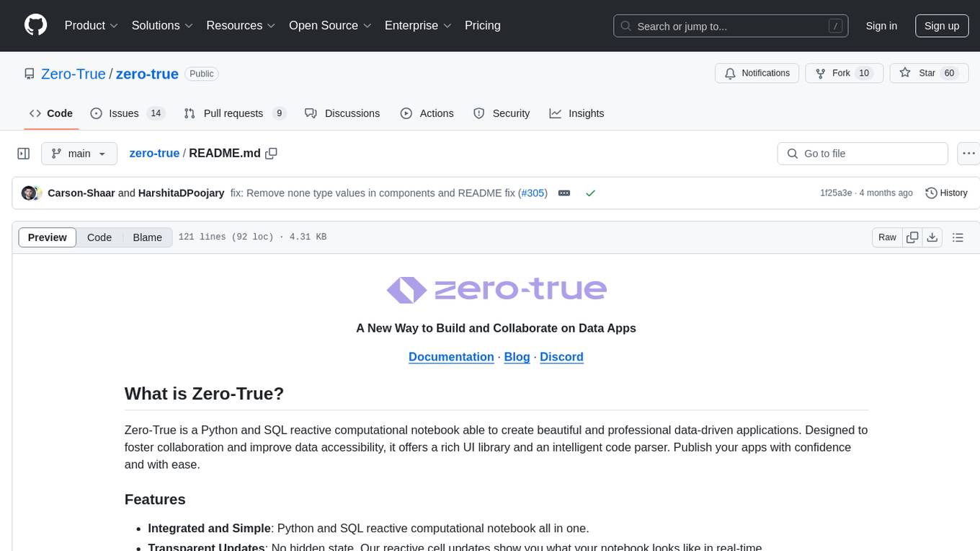980x551 pixels.
Task: Open pull request #305 link
Action: (533, 193)
